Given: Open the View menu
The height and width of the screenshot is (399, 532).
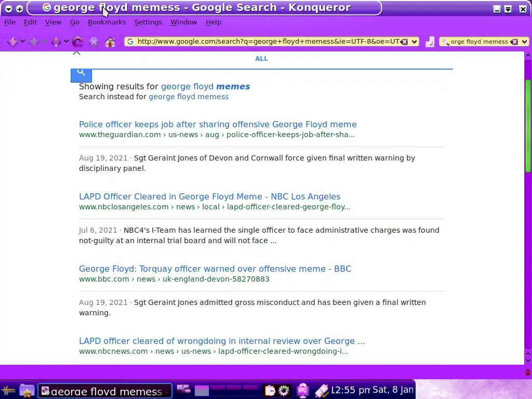Looking at the screenshot, I should pyautogui.click(x=54, y=22).
